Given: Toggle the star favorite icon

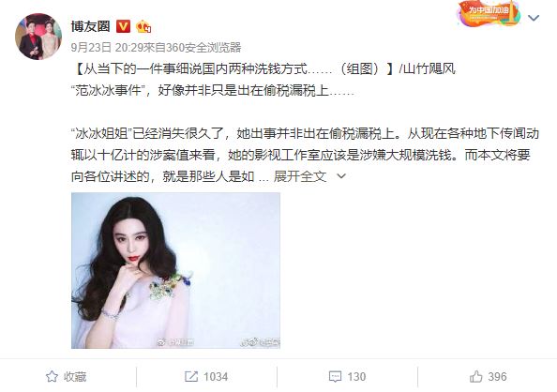Looking at the screenshot, I should pyautogui.click(x=52, y=377).
